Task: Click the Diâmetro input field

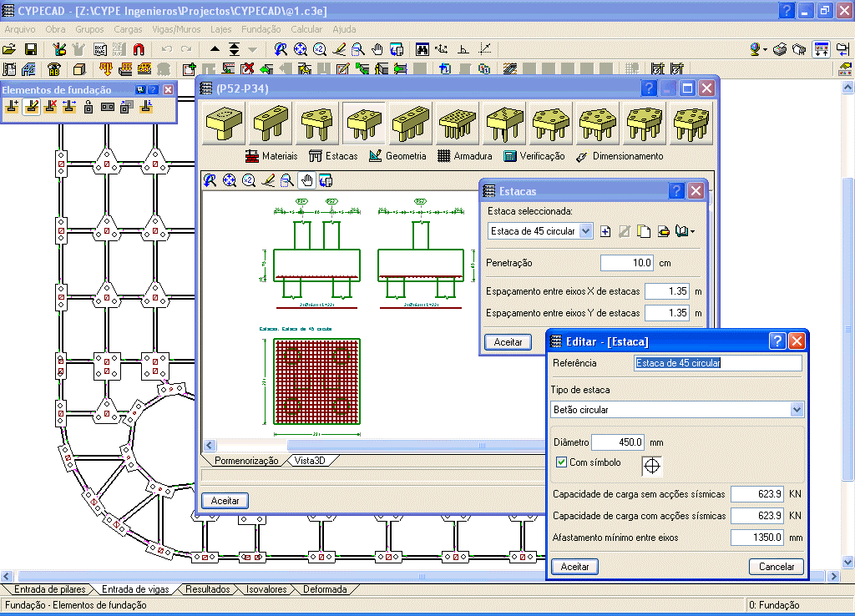Action: point(618,442)
